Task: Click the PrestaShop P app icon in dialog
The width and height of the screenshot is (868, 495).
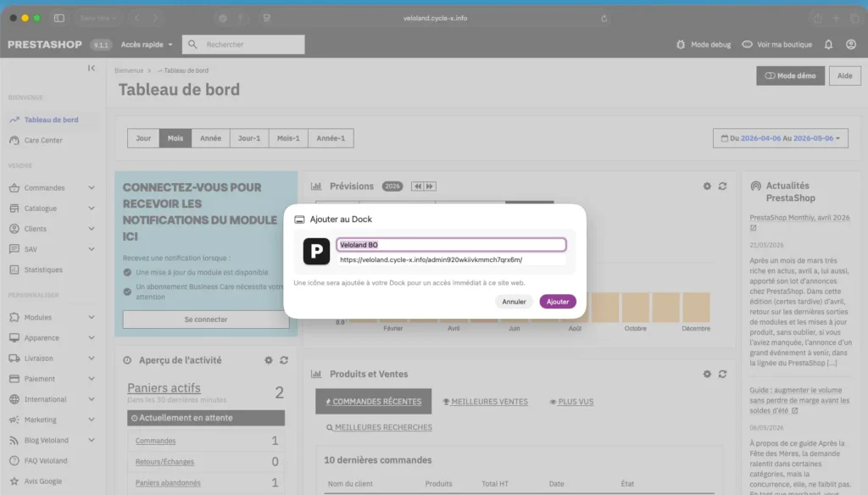Action: (316, 252)
